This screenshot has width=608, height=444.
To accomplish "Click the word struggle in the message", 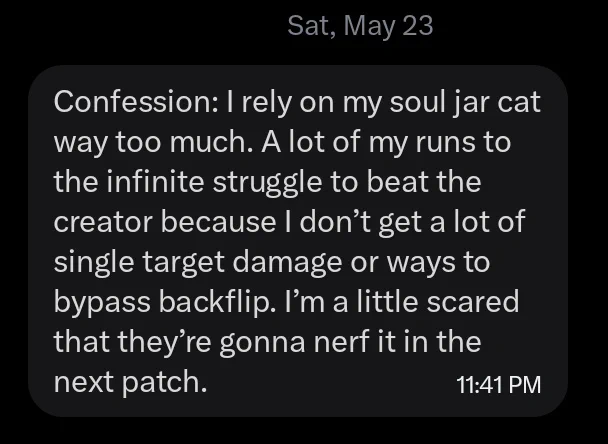I will pos(267,183).
